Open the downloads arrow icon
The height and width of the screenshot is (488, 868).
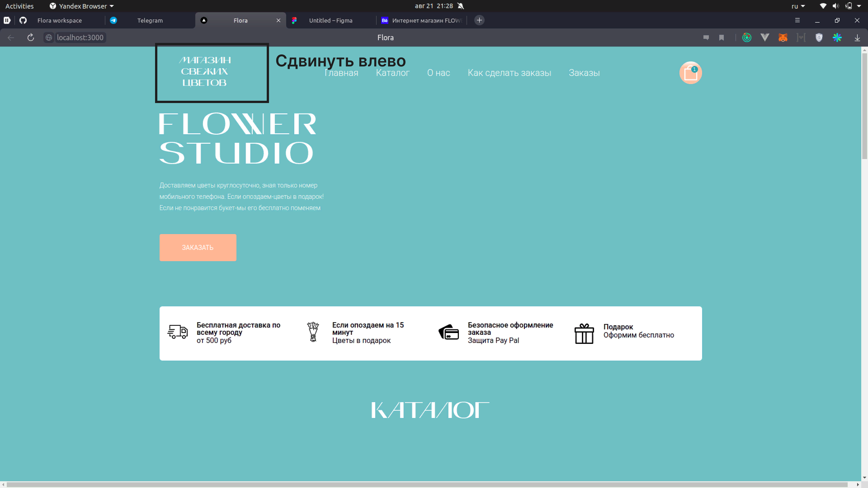[x=857, y=38]
